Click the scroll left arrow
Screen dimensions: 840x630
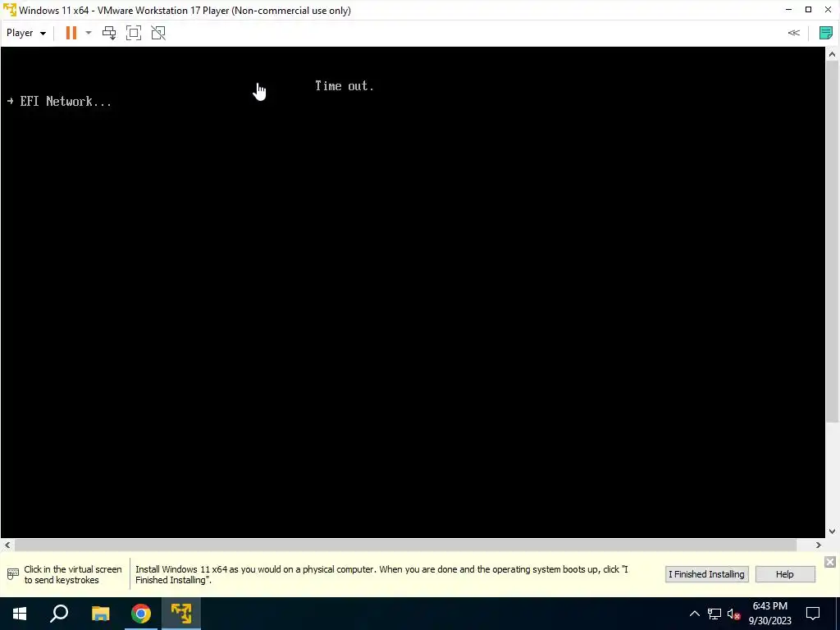[7, 545]
